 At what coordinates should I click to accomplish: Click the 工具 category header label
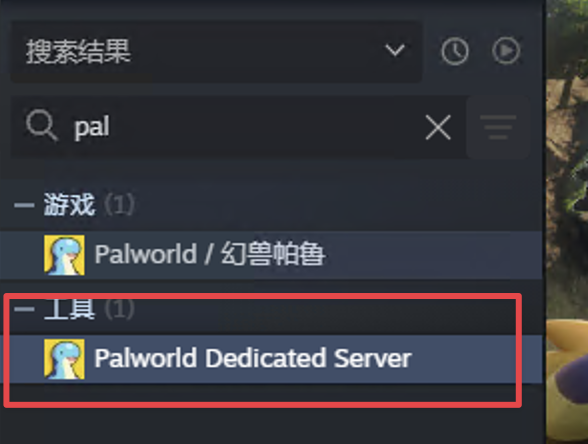pos(69,309)
